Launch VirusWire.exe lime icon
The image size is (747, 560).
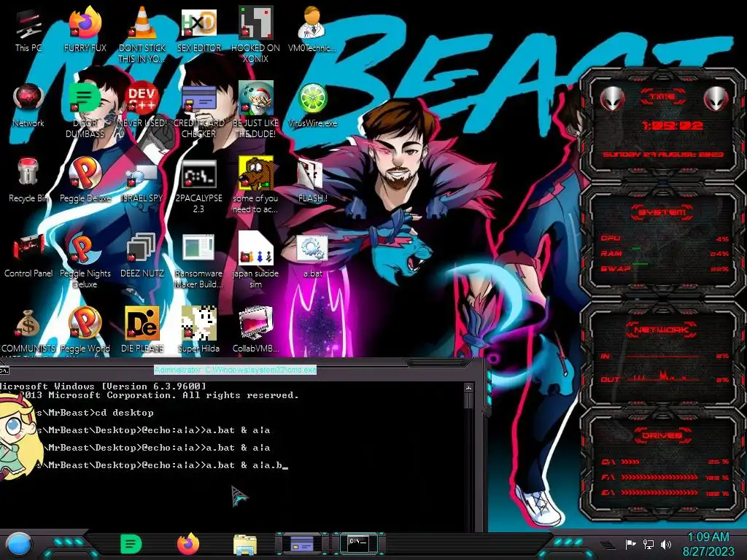click(x=312, y=106)
